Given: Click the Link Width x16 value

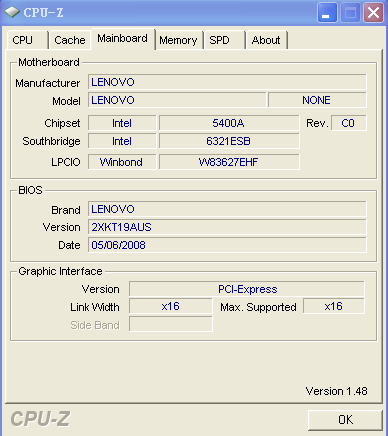Looking at the screenshot, I should pos(171,306).
